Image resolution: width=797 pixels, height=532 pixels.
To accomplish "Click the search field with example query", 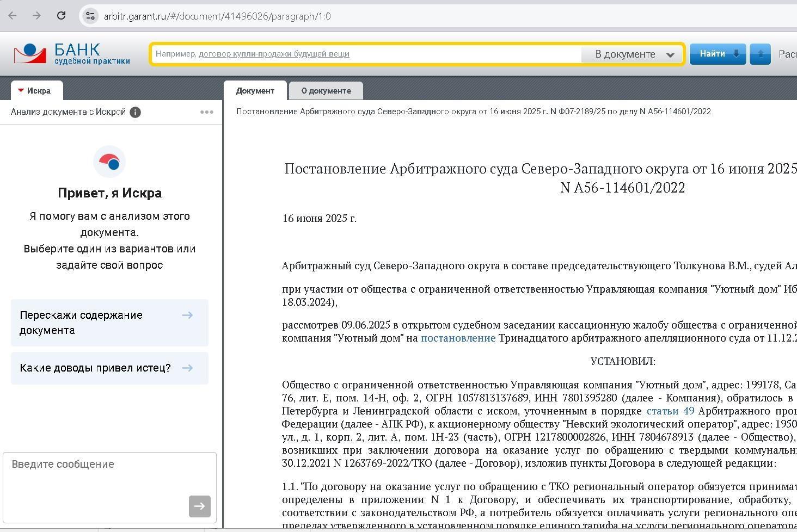I will click(365, 54).
